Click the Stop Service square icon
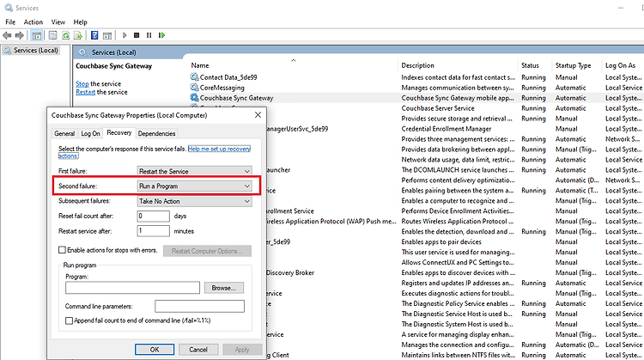Viewport: 644px width, 360px height. [x=137, y=35]
